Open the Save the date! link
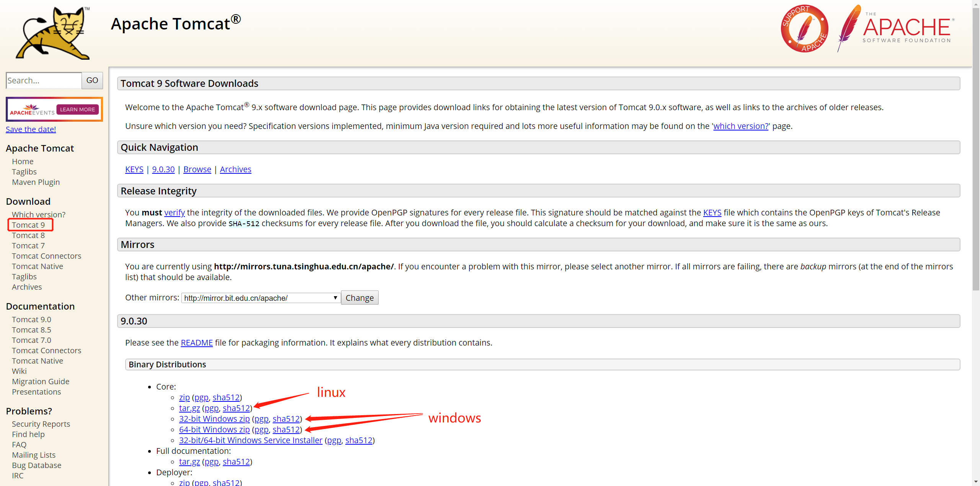 (x=31, y=129)
